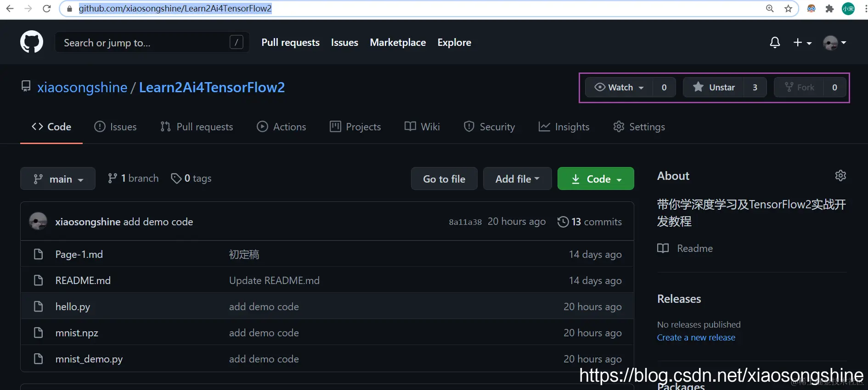Open the repository Settings tab

coord(639,127)
